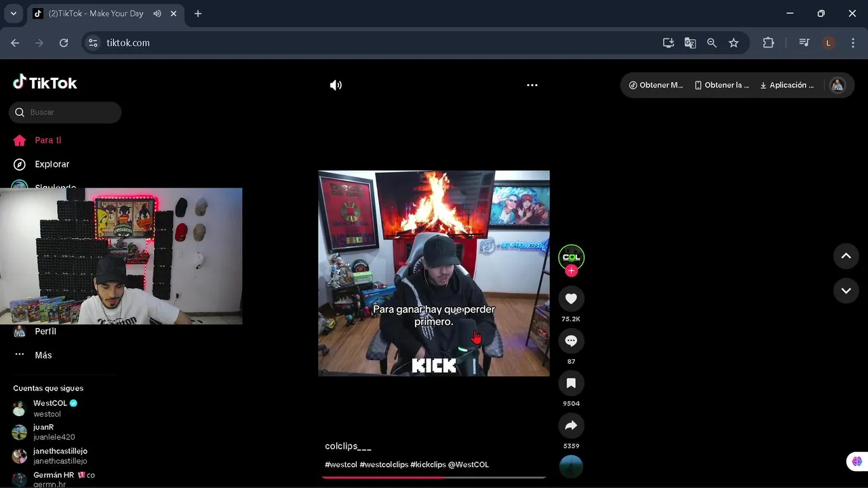The height and width of the screenshot is (488, 868).
Task: Click the #westcolclips hashtag
Action: pyautogui.click(x=384, y=465)
